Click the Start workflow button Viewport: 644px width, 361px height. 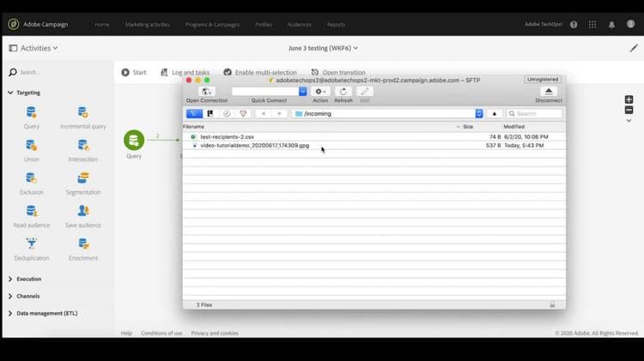coord(134,72)
